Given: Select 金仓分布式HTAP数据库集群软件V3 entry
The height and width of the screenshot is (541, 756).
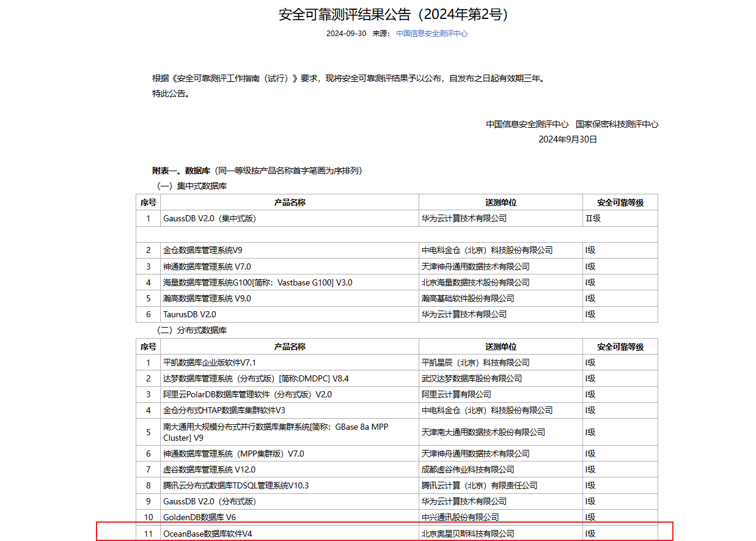Looking at the screenshot, I should coord(224,410).
